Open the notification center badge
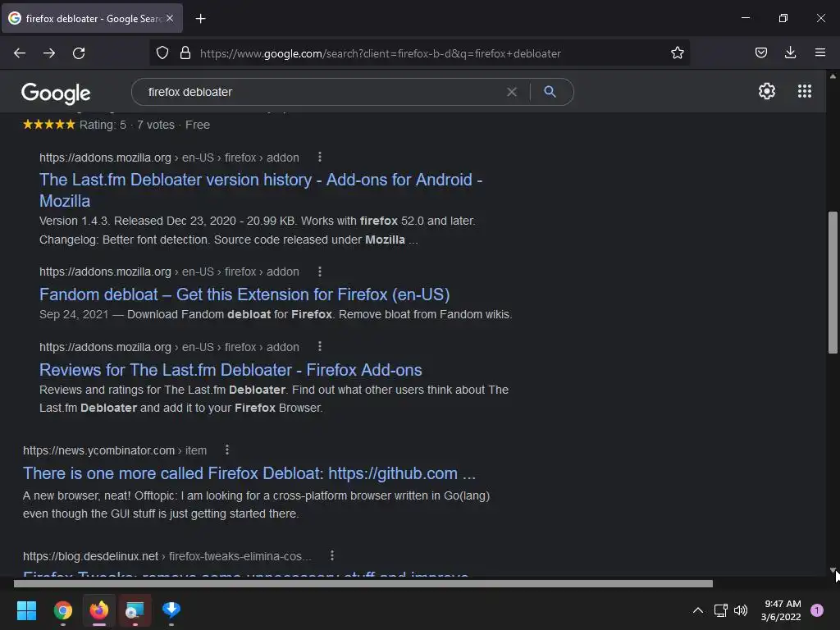840x630 pixels. [817, 610]
